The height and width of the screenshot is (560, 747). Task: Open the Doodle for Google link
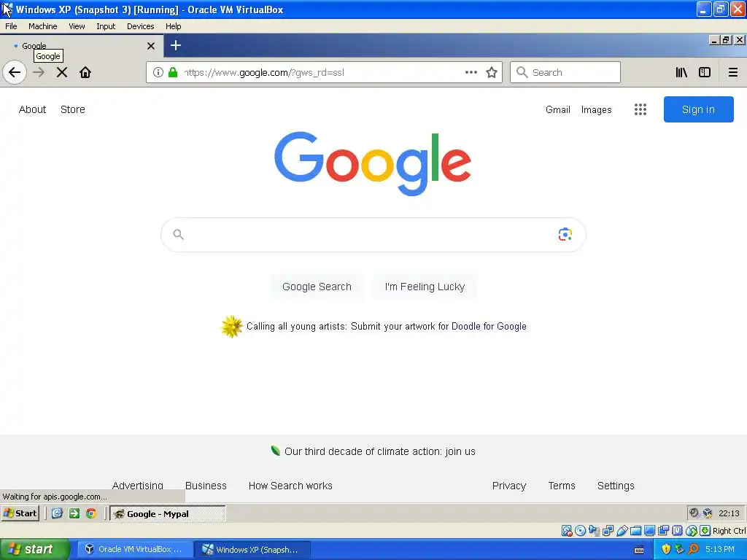point(489,326)
